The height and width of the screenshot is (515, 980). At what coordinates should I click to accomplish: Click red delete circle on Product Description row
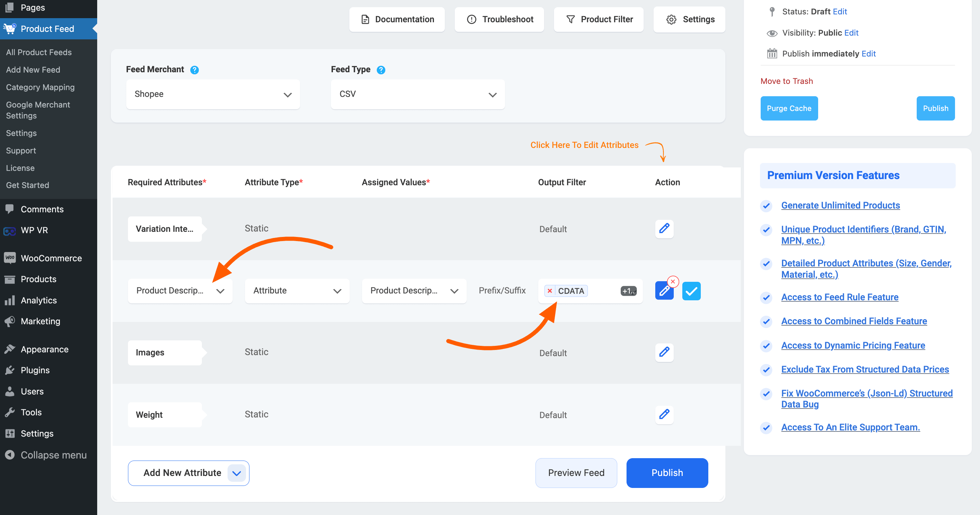point(673,281)
